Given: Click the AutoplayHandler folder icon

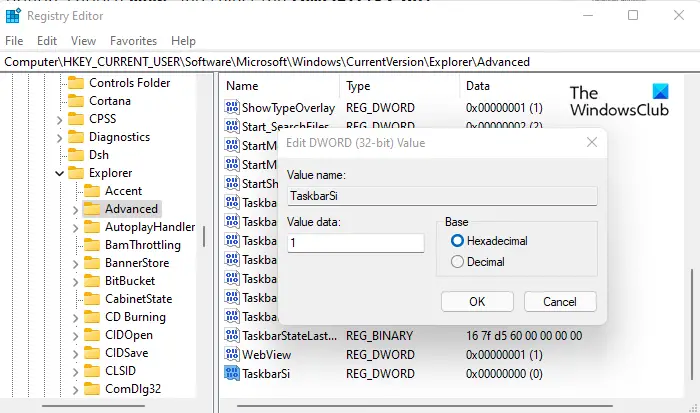Looking at the screenshot, I should point(92,227).
